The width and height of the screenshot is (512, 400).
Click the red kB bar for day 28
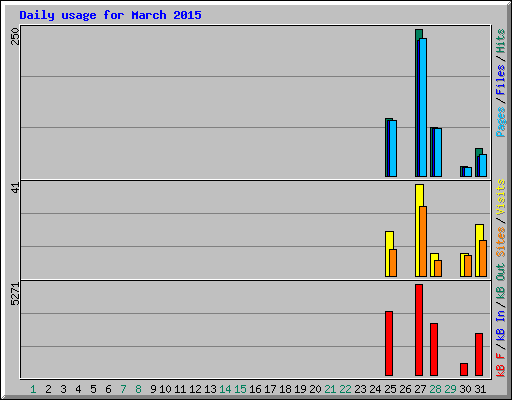pos(434,350)
